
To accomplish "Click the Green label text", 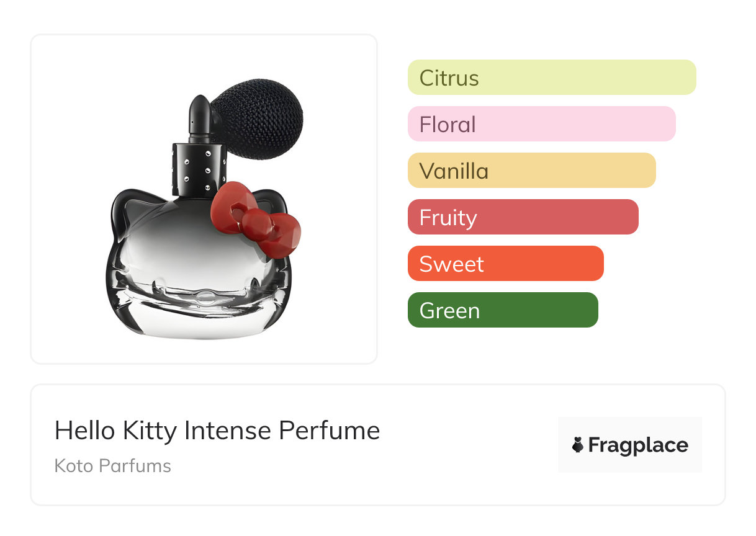I will (x=449, y=311).
